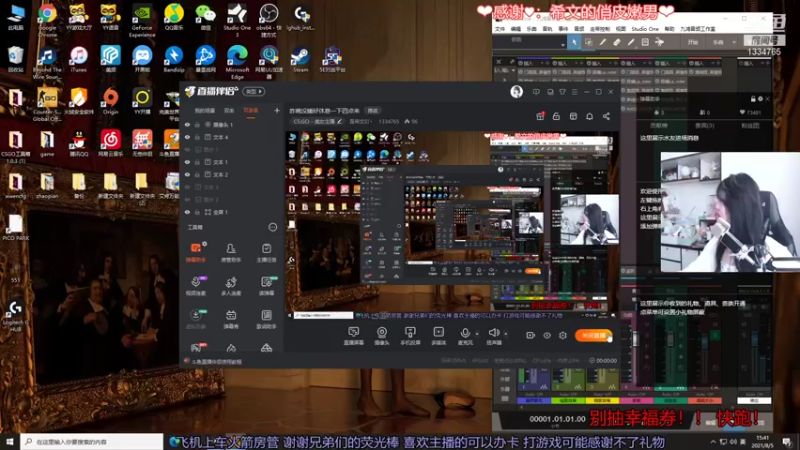Screen dimensions: 800x450
Task: Toggle visibility of 文本 2 source
Action: pyautogui.click(x=187, y=174)
